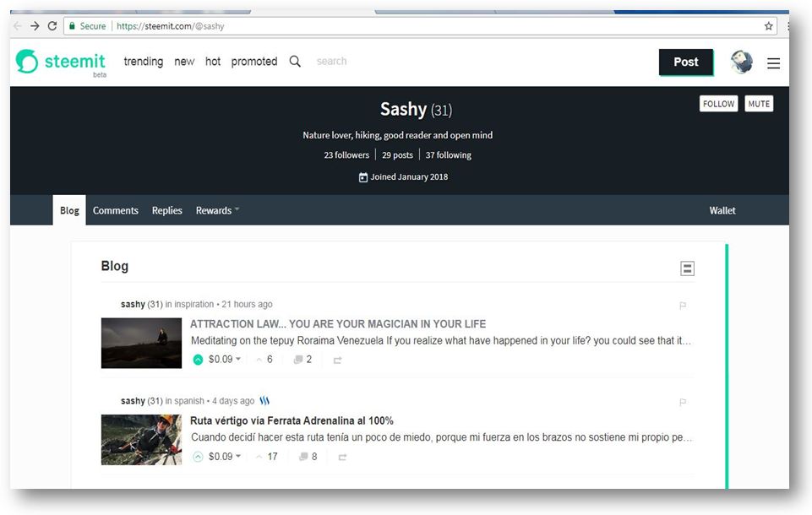The width and height of the screenshot is (812, 515).
Task: Show the 17 votes on Ruta vértigo post
Action: (x=267, y=457)
